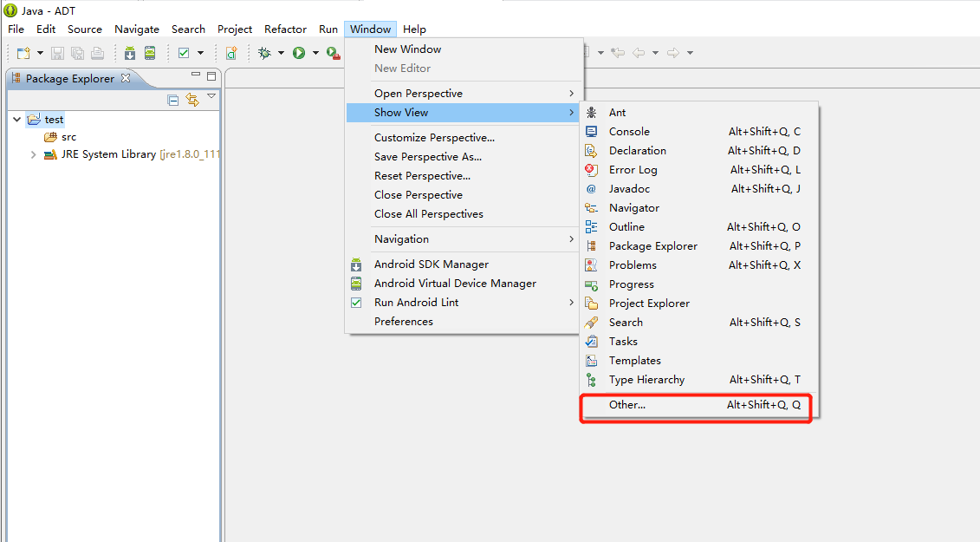
Task: Open Package Explorer View Menu triangle
Action: (211, 96)
